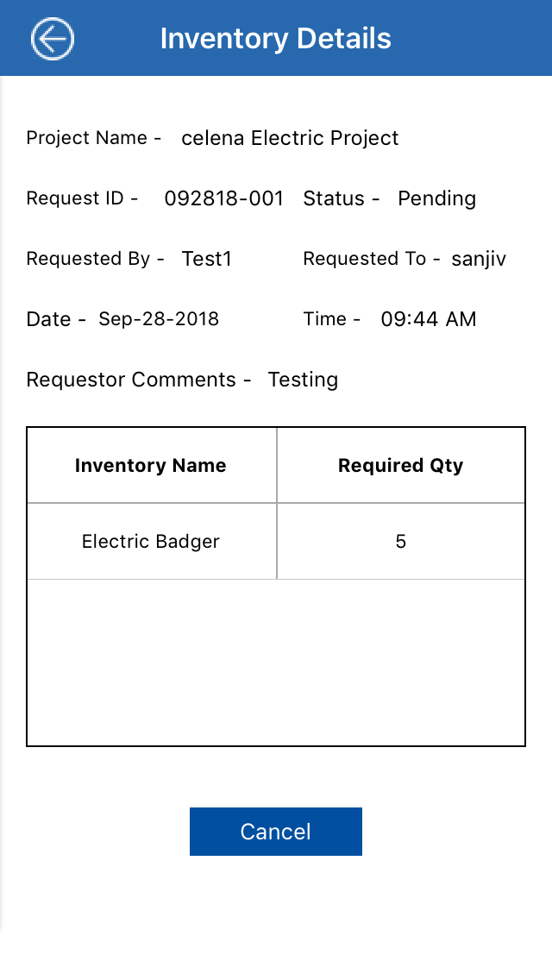The width and height of the screenshot is (552, 980).
Task: Tap the empty area of inventory table
Action: tap(276, 662)
